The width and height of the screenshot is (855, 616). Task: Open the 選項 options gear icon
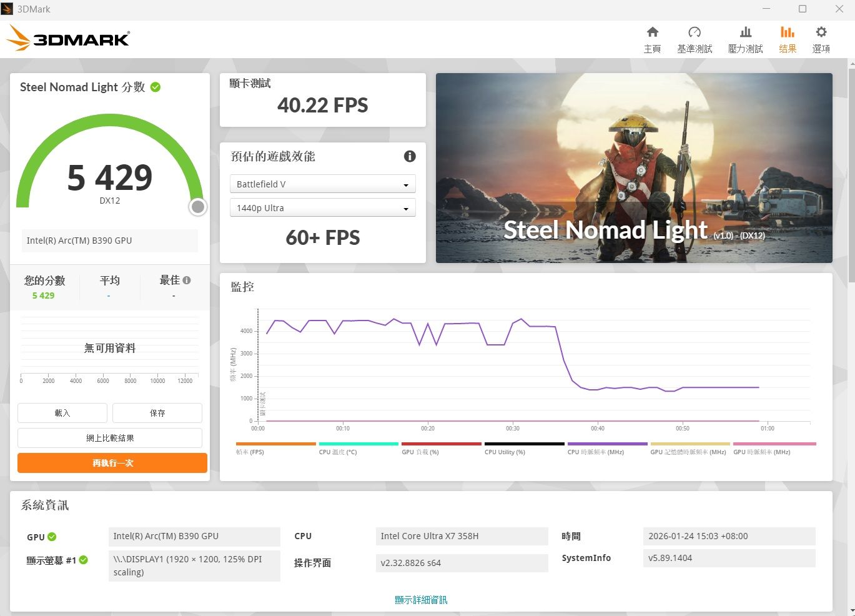point(821,32)
